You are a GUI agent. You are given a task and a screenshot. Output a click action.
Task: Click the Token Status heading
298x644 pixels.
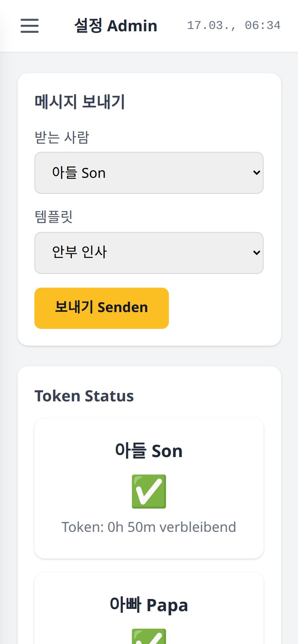pyautogui.click(x=84, y=396)
